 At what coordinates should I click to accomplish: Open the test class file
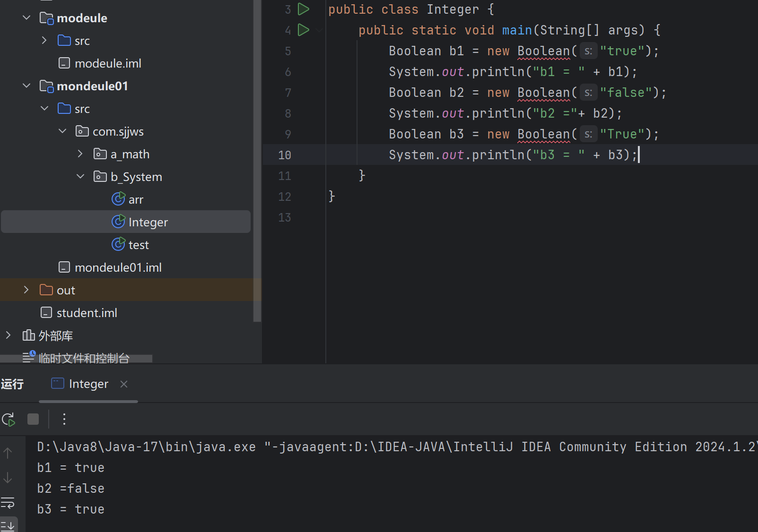(x=139, y=245)
